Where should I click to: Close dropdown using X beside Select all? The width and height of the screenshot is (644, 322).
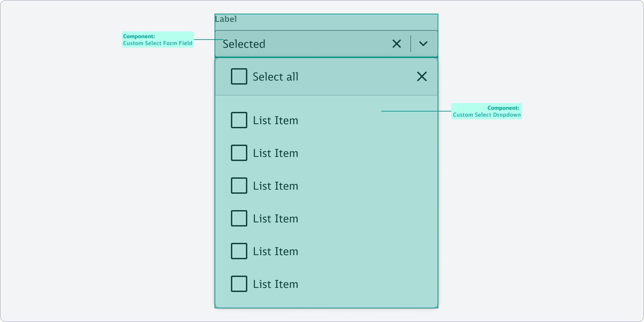[x=422, y=76]
